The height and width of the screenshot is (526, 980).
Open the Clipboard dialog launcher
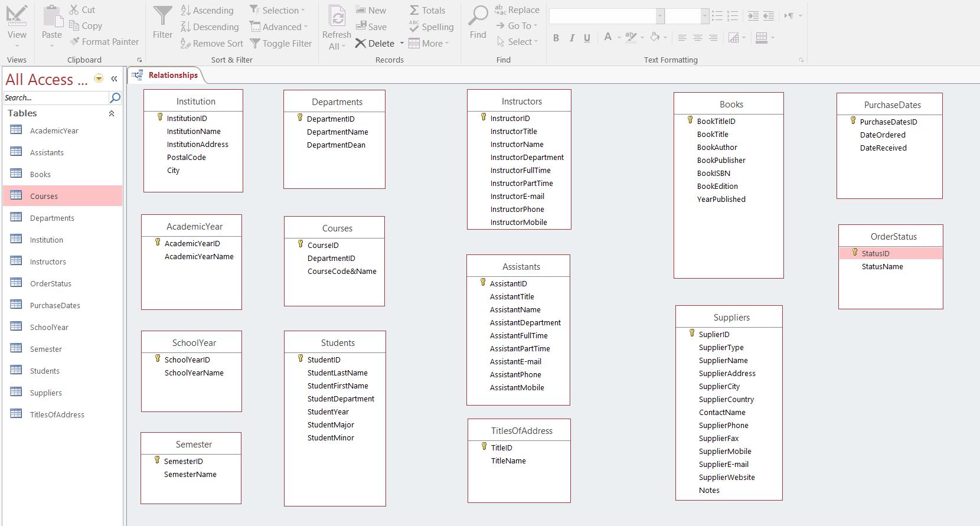pyautogui.click(x=140, y=60)
